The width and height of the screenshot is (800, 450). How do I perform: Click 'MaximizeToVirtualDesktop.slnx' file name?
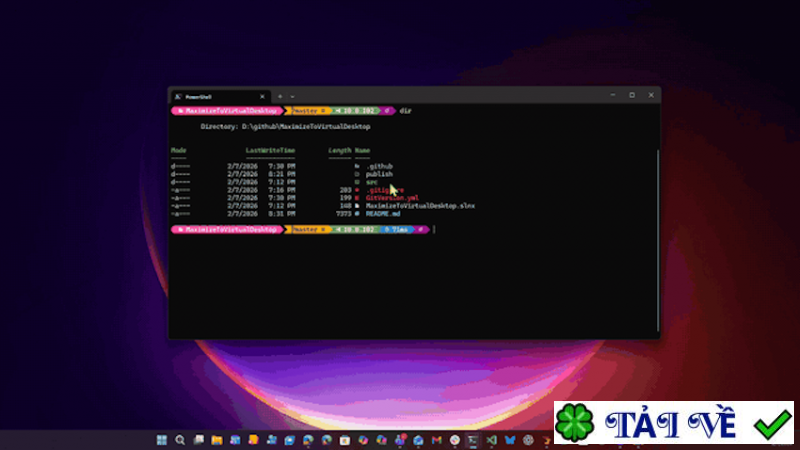pyautogui.click(x=420, y=206)
